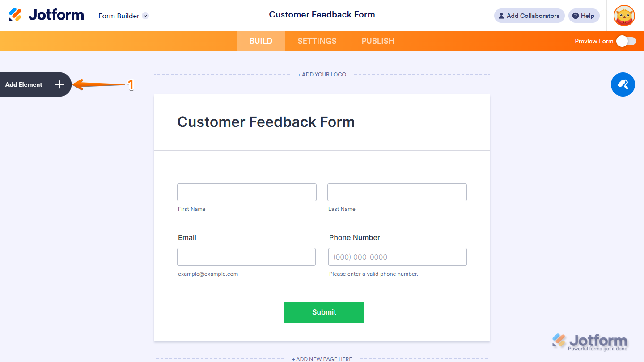
Task: Click the Jotform logo
Action: point(46,14)
